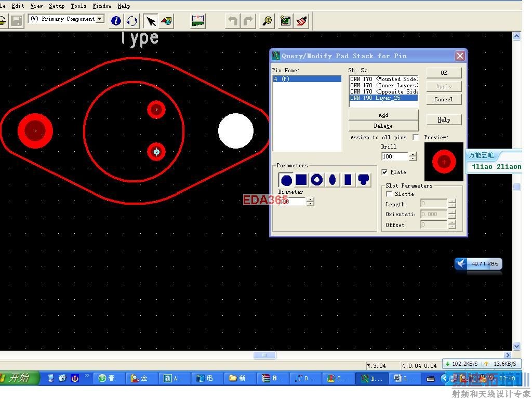The height and width of the screenshot is (399, 532).
Task: Select the CNN 190 Layer_25 row
Action: click(x=383, y=98)
